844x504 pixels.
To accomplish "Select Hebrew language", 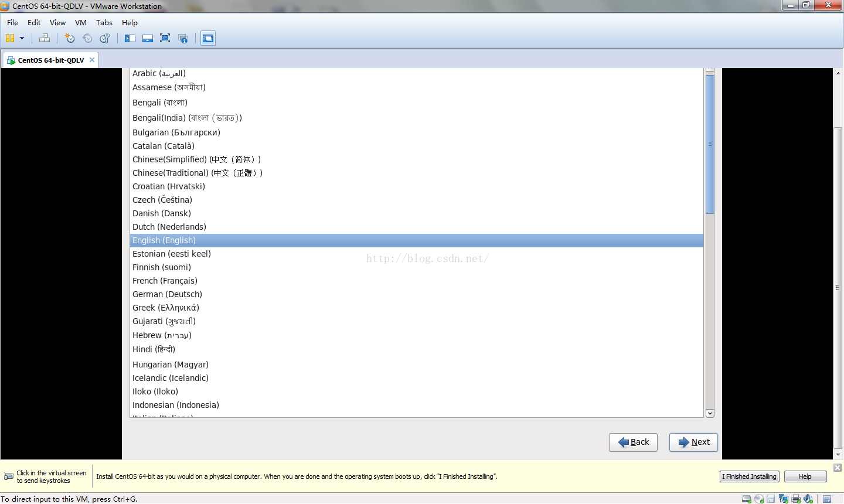I will coord(416,335).
